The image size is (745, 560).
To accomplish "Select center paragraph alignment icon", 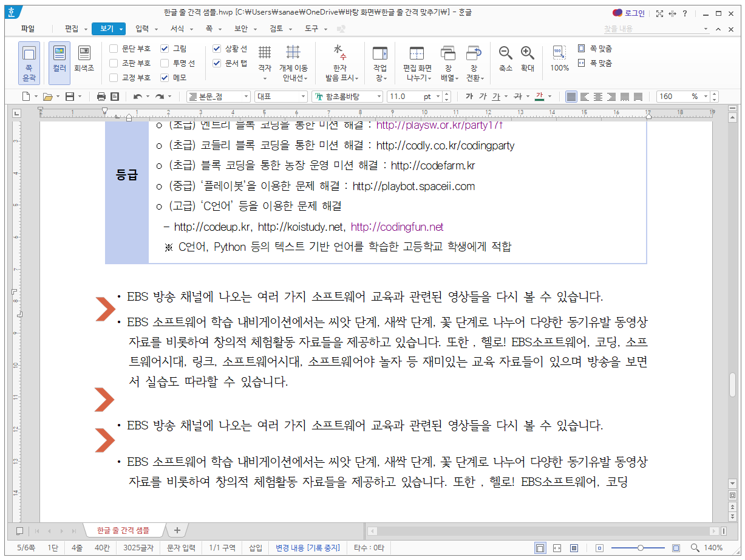I will [x=598, y=97].
